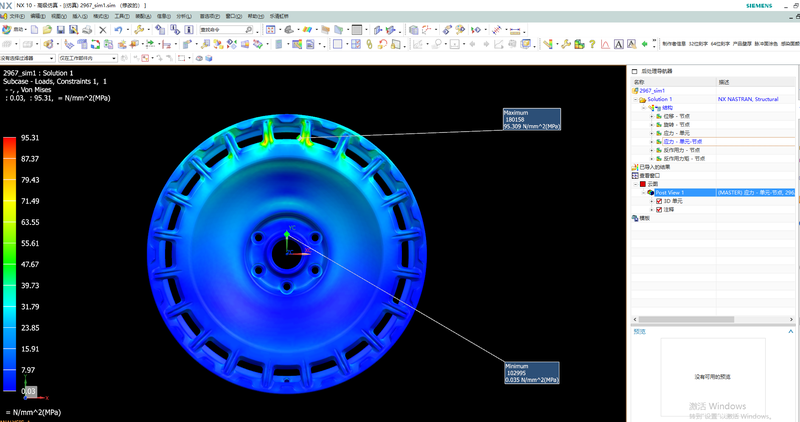Open the 文件(F) menu
This screenshot has width=800, height=422.
click(x=15, y=17)
